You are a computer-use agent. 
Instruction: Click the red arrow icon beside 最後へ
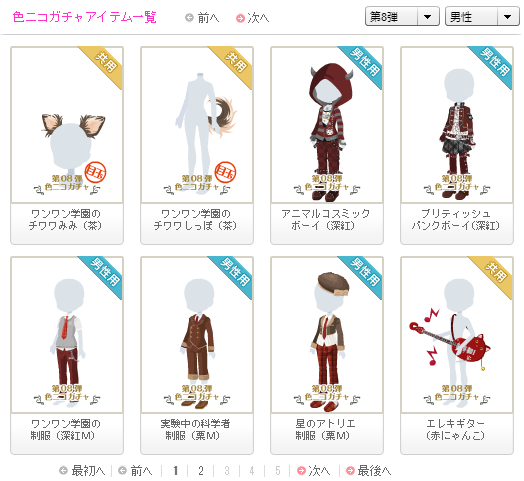(x=350, y=471)
